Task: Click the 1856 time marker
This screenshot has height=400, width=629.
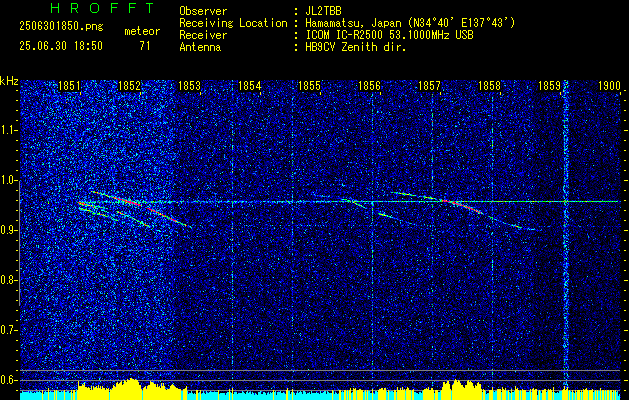Action: click(369, 85)
